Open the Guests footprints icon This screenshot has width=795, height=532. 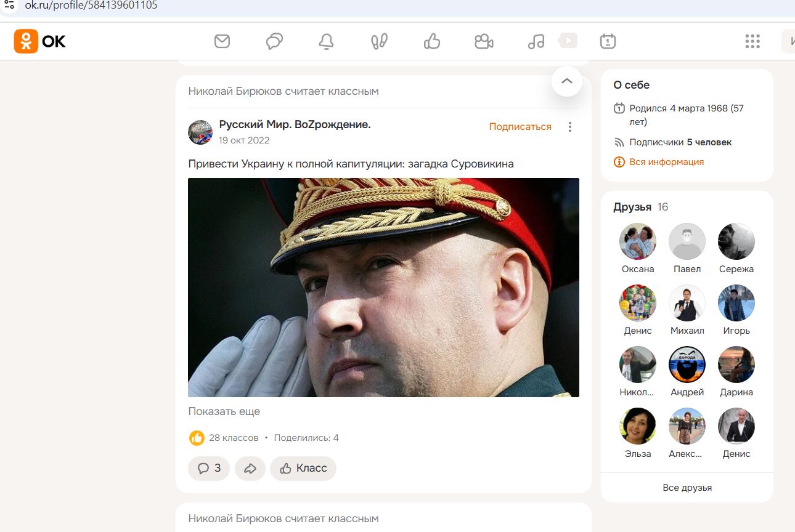click(x=379, y=41)
